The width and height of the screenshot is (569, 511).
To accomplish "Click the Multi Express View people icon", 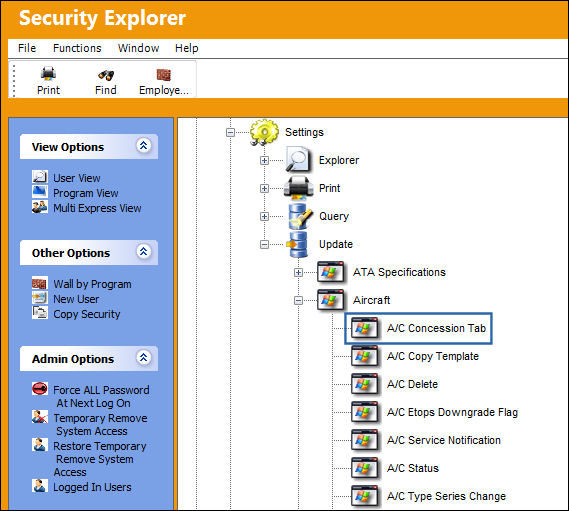I will [40, 207].
